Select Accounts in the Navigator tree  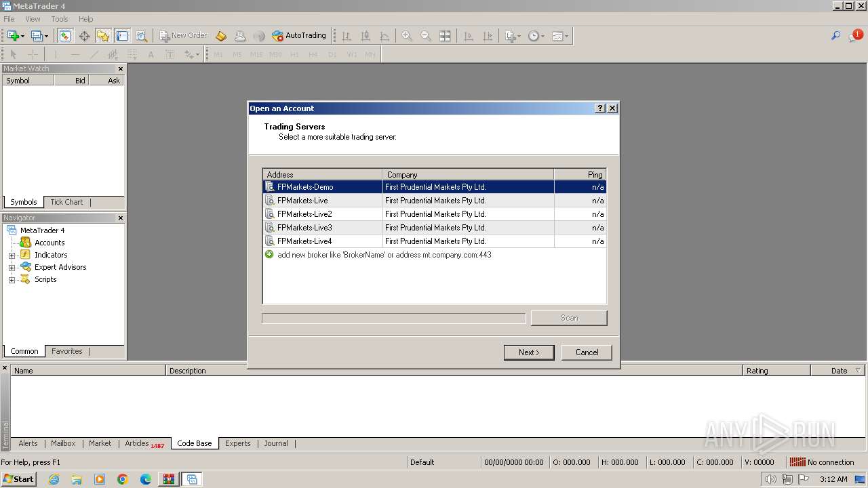(50, 243)
